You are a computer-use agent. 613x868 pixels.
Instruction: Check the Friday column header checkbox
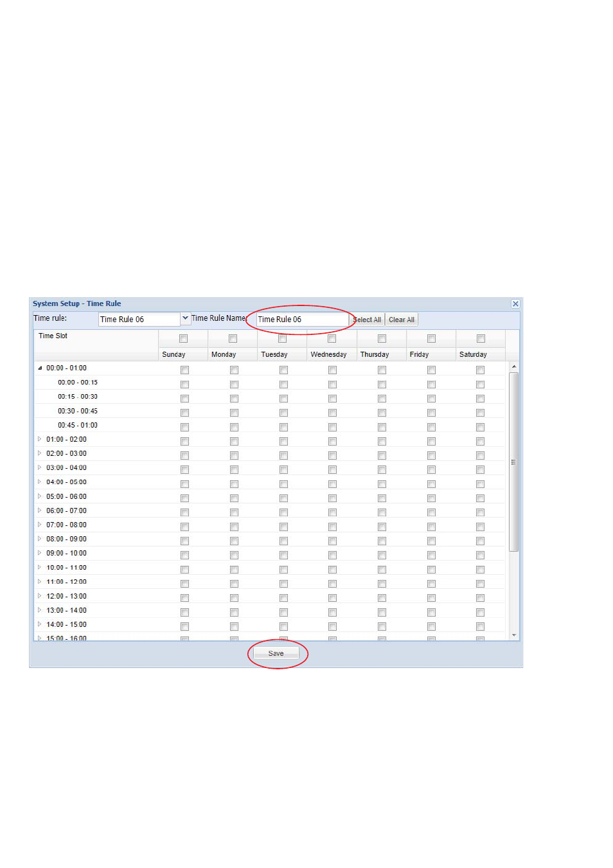(x=432, y=339)
